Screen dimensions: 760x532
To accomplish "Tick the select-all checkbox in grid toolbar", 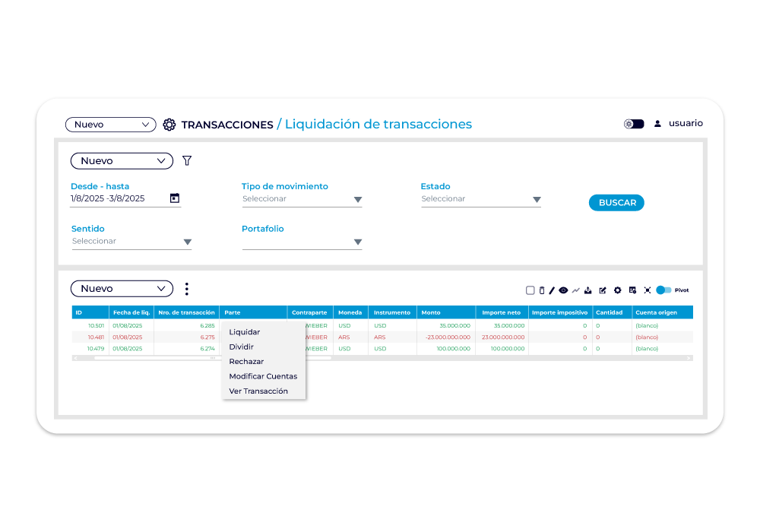I will [x=530, y=290].
